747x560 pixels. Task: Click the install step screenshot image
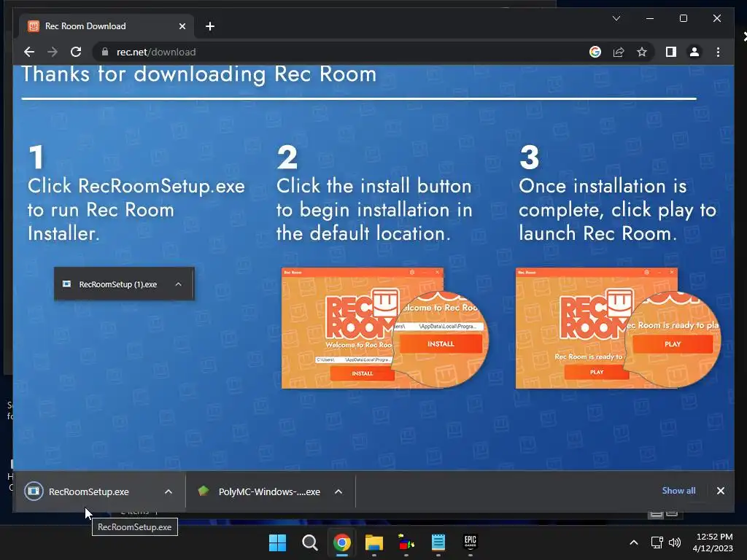pos(385,328)
